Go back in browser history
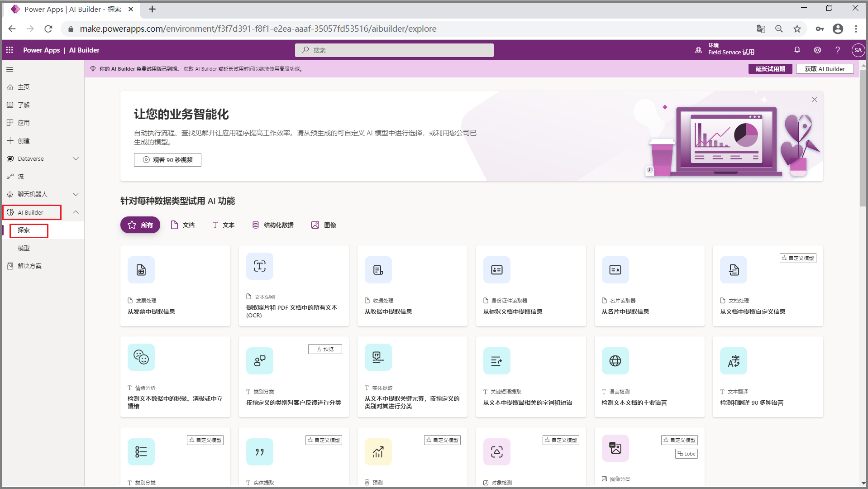 pyautogui.click(x=12, y=29)
